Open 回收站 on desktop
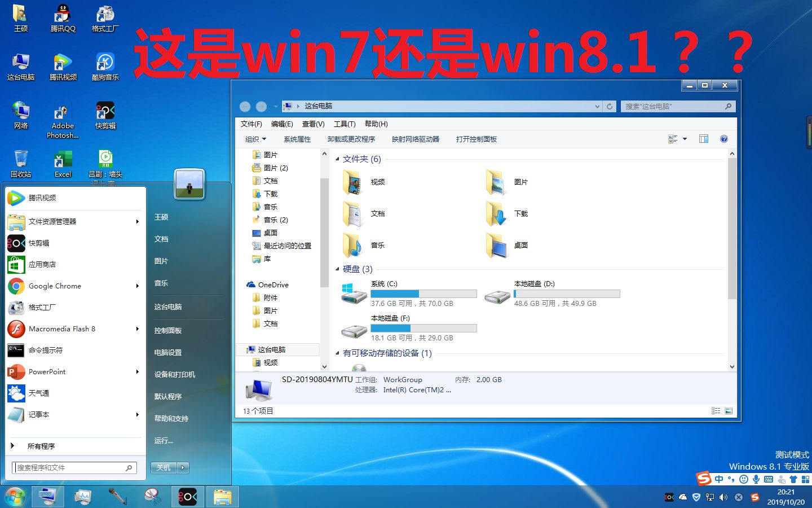The height and width of the screenshot is (508, 812). (21, 164)
